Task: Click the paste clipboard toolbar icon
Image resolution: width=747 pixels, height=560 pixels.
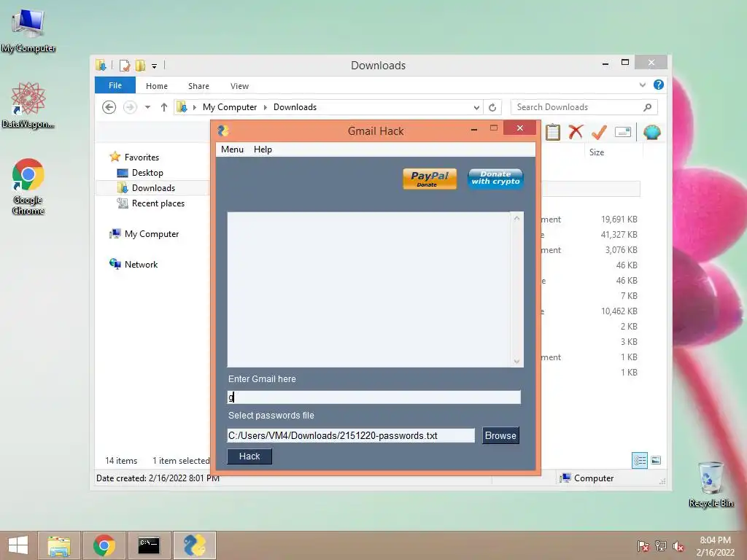Action: (553, 132)
